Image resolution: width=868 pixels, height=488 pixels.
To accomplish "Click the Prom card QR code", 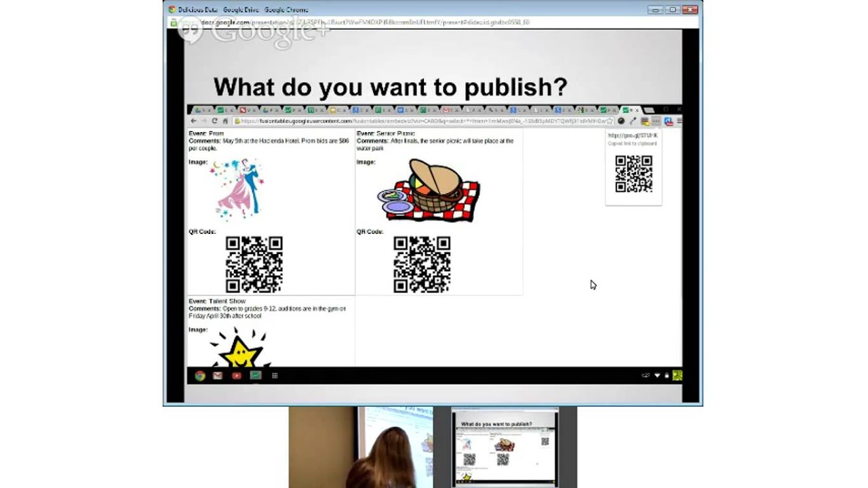I will click(254, 264).
